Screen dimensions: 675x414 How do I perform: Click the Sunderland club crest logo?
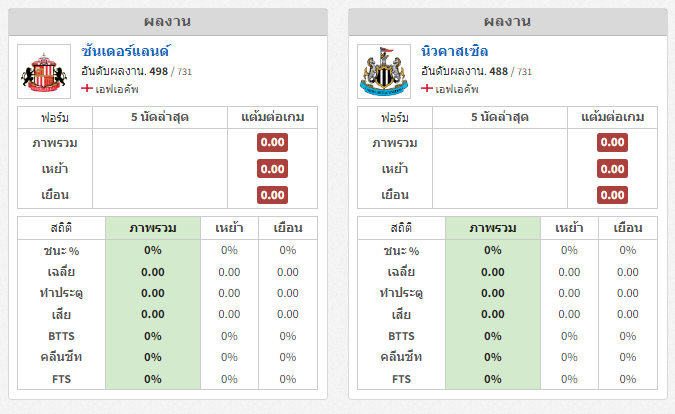44,71
